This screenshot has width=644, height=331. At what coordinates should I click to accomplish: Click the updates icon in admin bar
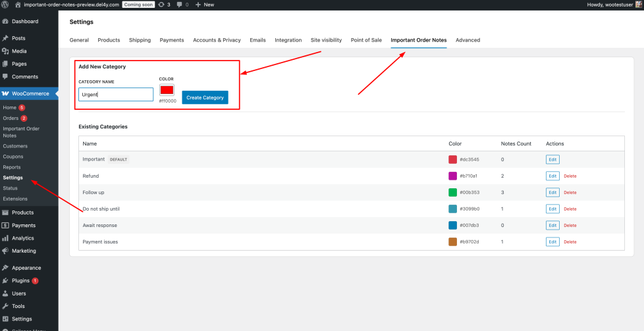pos(161,5)
